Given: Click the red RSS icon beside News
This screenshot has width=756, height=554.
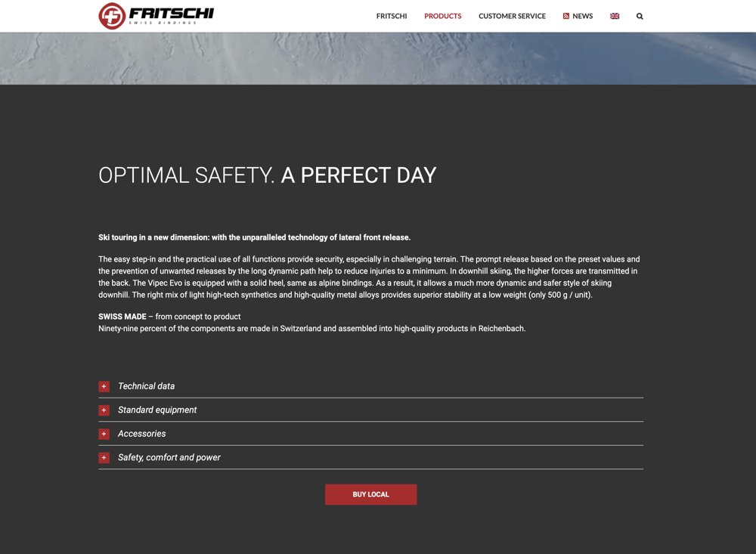Looking at the screenshot, I should point(566,16).
